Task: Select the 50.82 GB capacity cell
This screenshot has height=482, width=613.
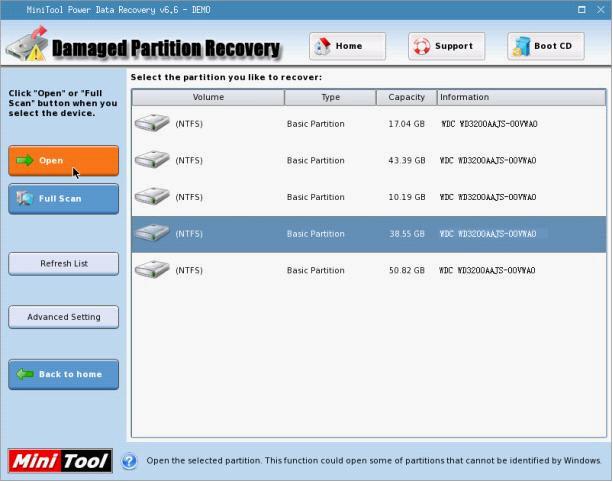Action: 407,271
